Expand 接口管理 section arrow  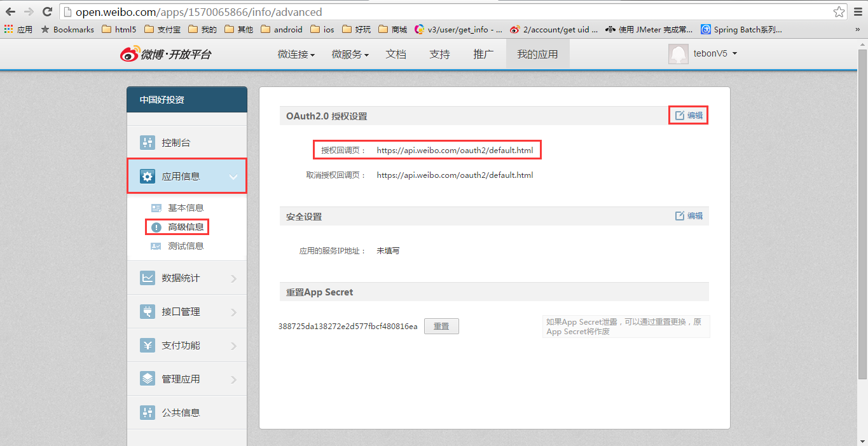pyautogui.click(x=233, y=312)
